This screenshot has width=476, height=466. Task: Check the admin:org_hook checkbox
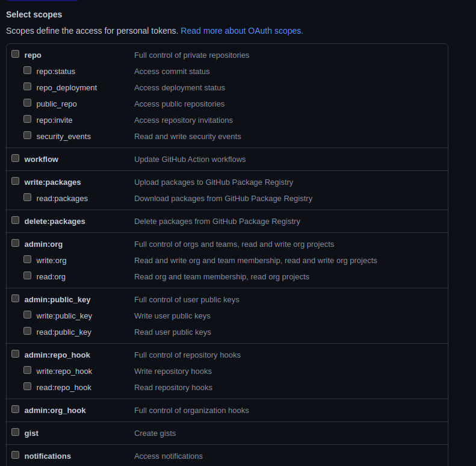(16, 409)
